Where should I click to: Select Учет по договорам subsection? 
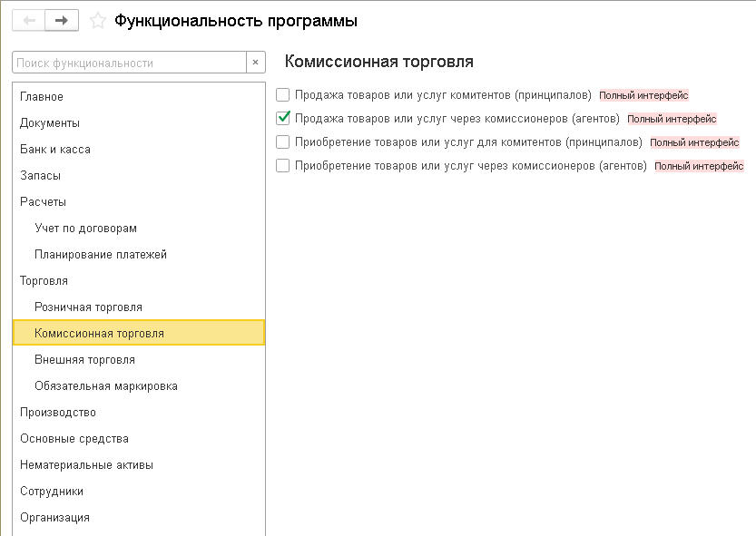[85, 228]
